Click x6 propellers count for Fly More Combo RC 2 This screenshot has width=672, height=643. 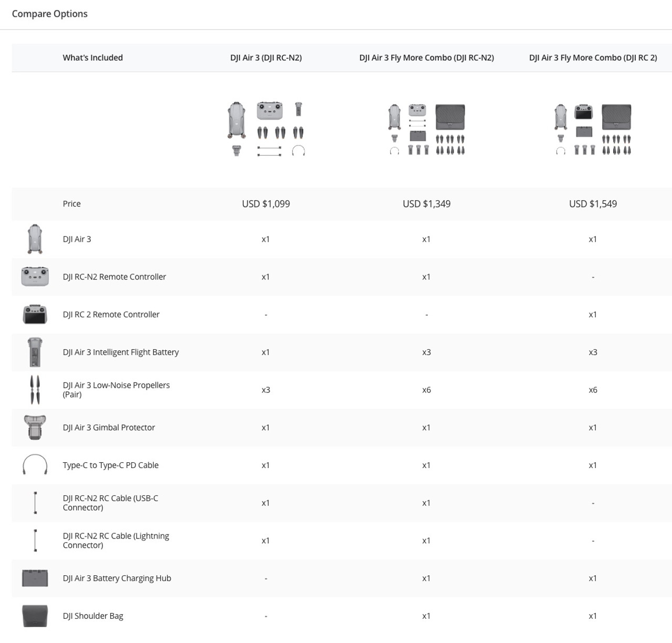[593, 390]
